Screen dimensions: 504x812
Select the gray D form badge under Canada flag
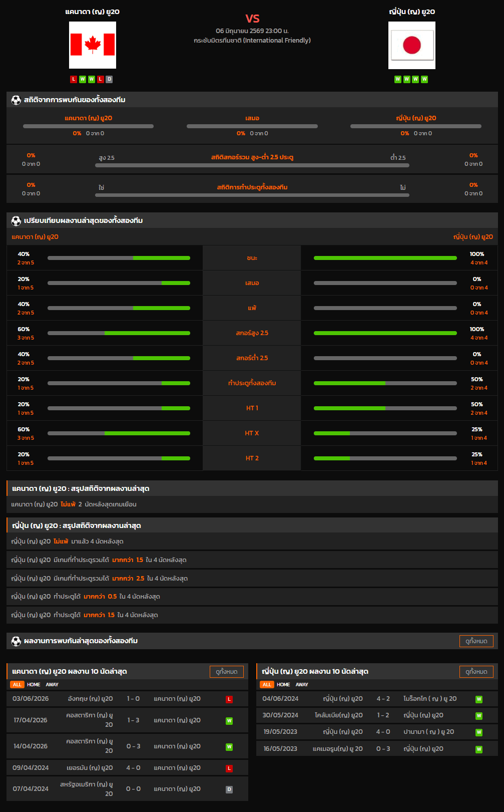pos(109,79)
